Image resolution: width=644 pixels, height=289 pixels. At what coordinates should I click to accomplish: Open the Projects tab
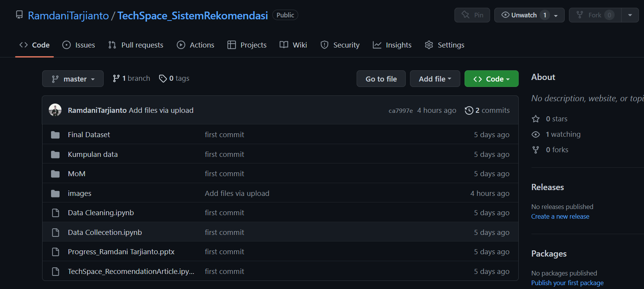(x=247, y=45)
